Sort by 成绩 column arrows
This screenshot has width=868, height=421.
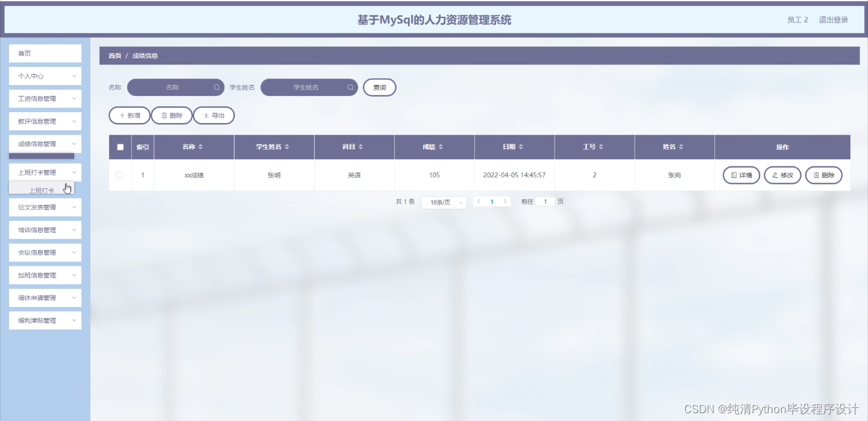pyautogui.click(x=441, y=147)
